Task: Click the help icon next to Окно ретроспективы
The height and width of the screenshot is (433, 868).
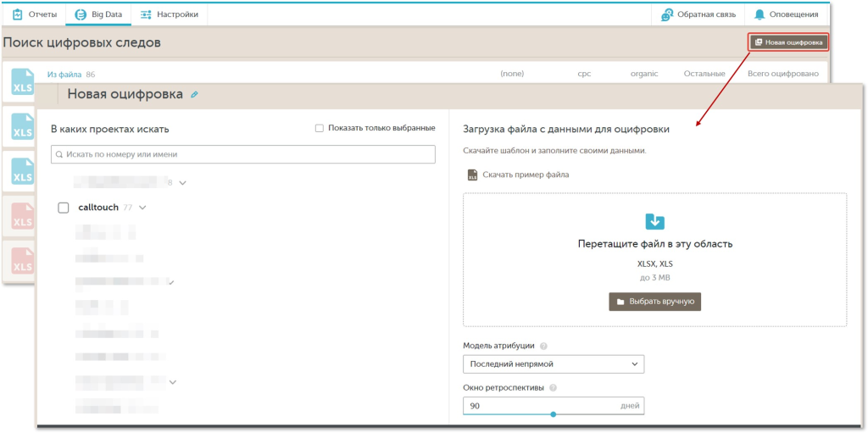Action: (553, 388)
